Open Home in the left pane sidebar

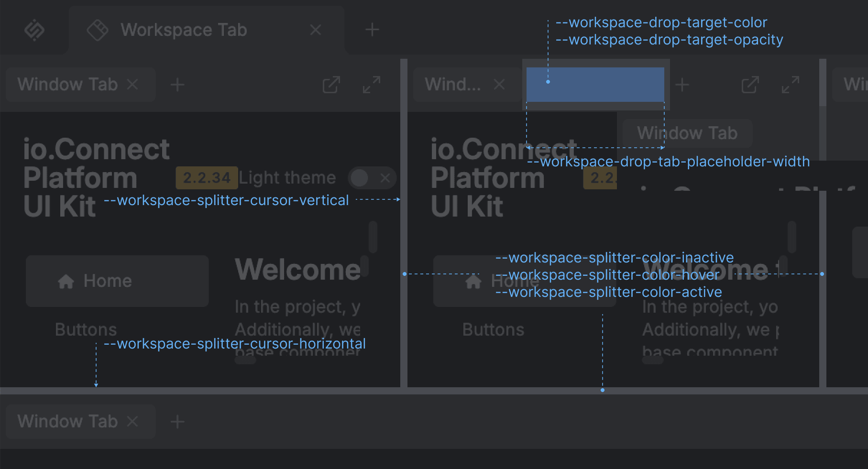click(117, 281)
